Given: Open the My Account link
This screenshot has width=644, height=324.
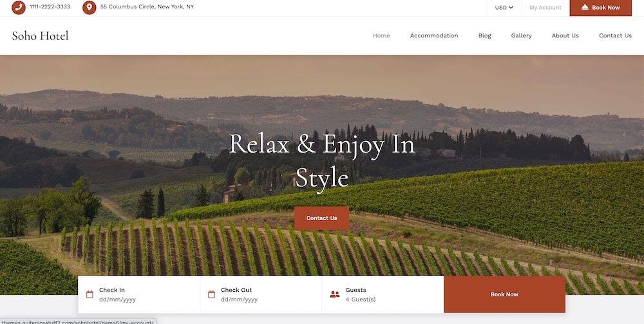Looking at the screenshot, I should tap(545, 7).
